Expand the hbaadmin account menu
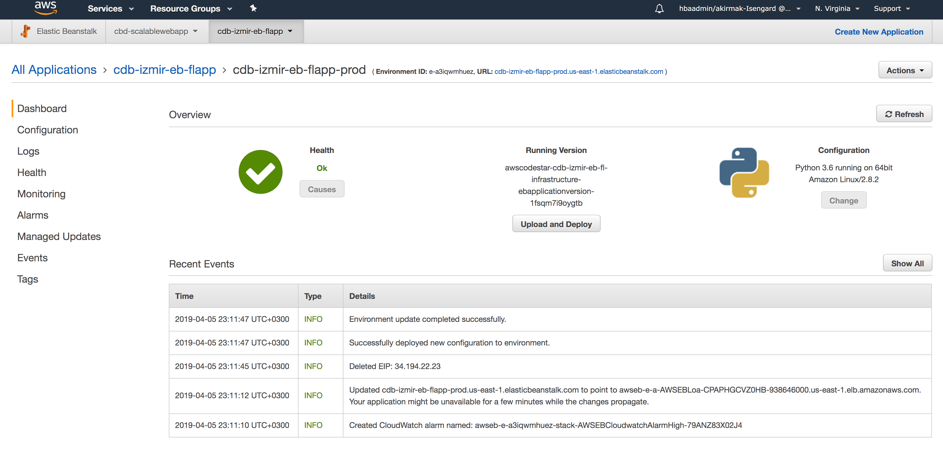 pos(739,9)
